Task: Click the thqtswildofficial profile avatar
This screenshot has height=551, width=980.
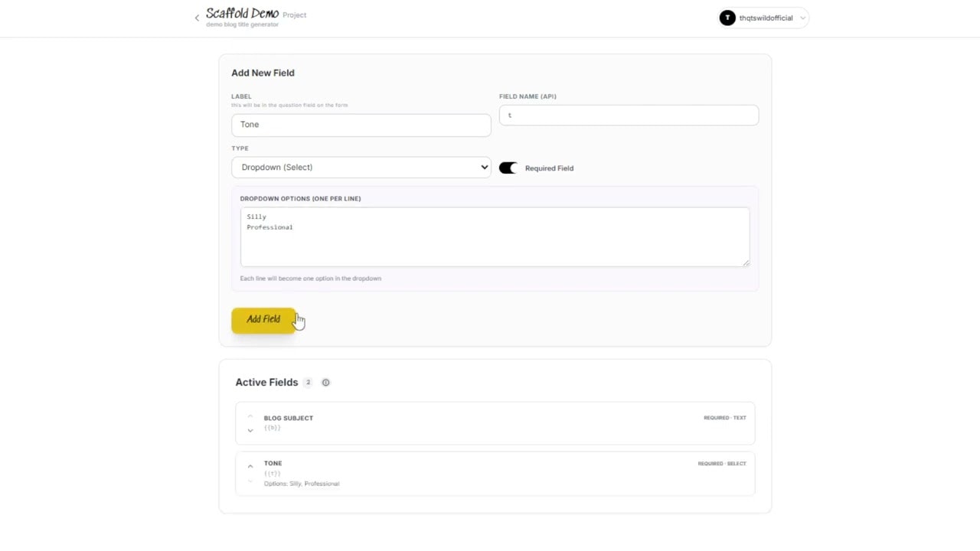Action: click(727, 18)
